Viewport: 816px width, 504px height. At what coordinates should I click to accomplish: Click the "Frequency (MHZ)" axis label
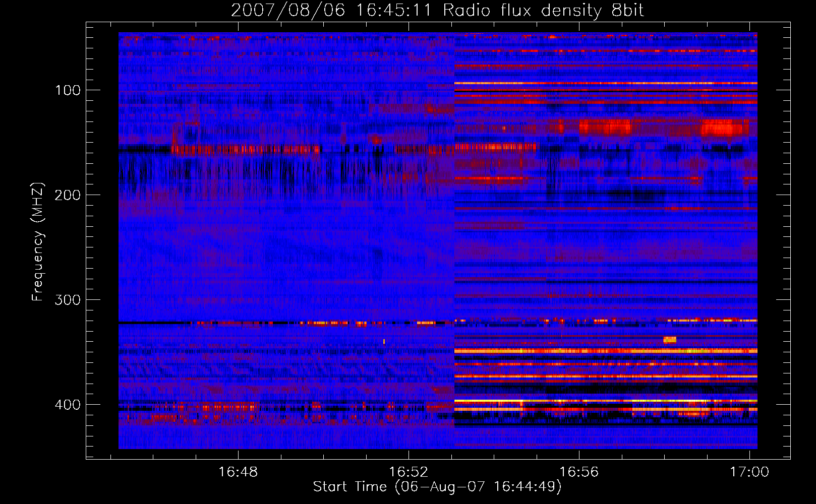[x=38, y=242]
